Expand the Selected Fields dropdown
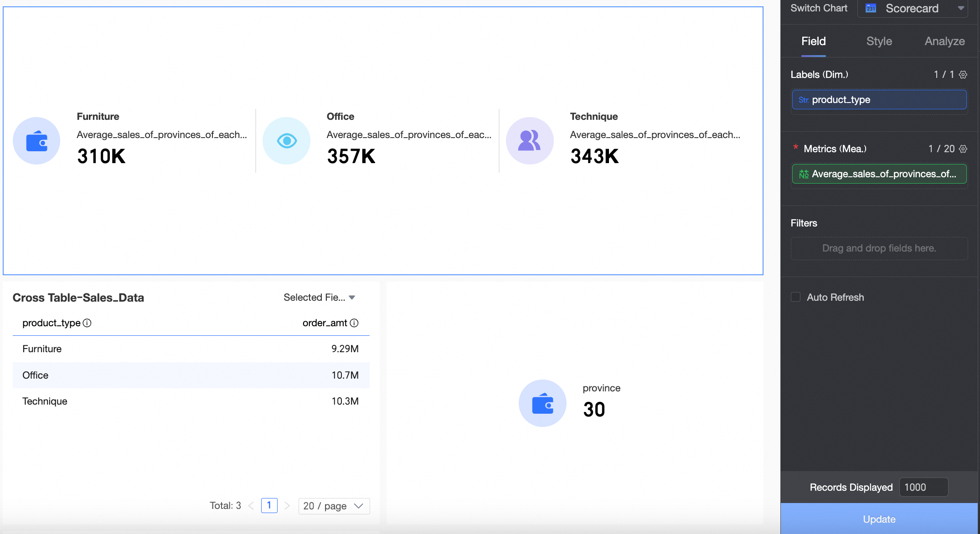 coord(319,298)
